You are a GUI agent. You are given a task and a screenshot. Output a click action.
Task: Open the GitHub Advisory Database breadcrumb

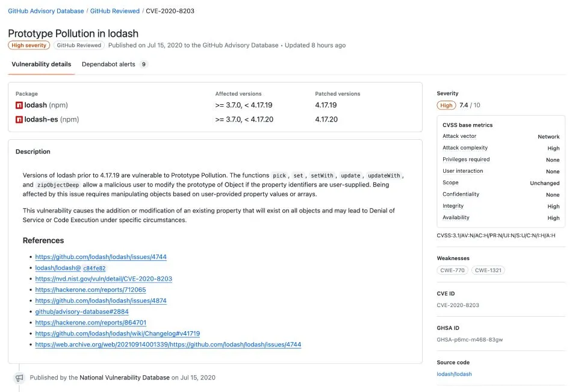pyautogui.click(x=45, y=10)
